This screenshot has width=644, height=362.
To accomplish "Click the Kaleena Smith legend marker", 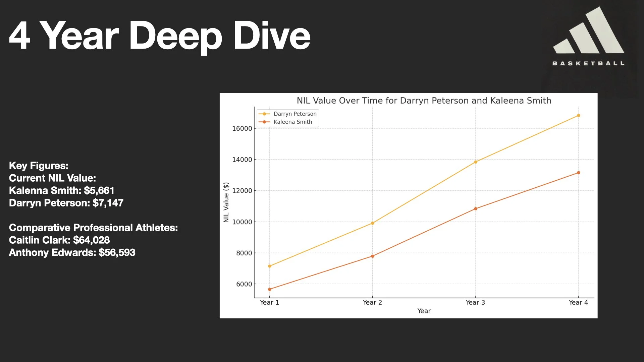I will tap(264, 122).
